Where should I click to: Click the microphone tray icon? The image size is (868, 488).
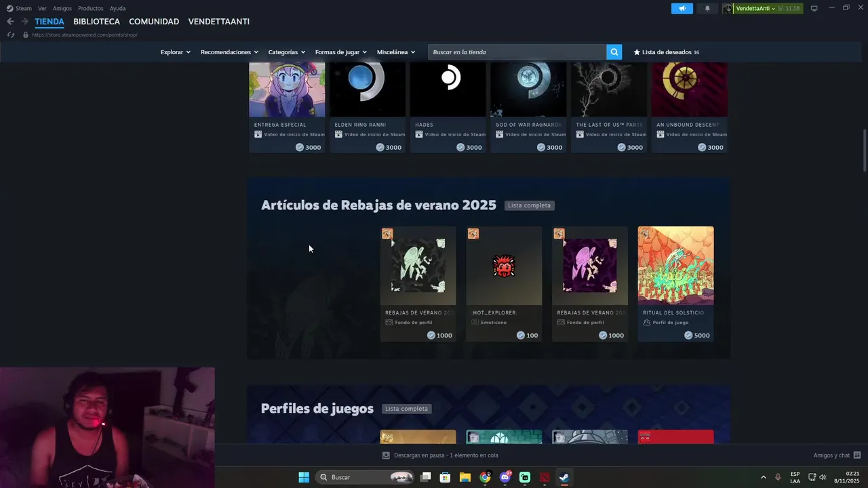[778, 477]
